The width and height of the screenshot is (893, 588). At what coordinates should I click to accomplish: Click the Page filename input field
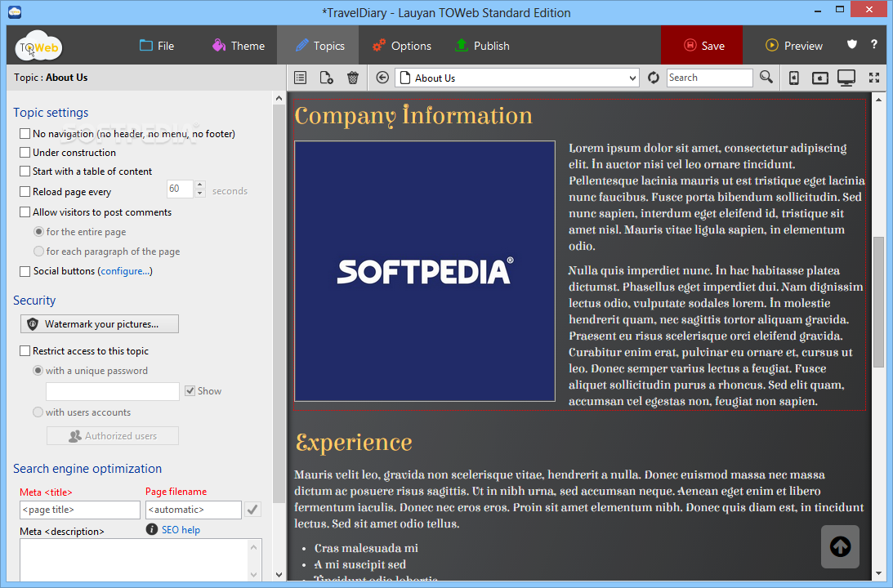click(x=194, y=510)
